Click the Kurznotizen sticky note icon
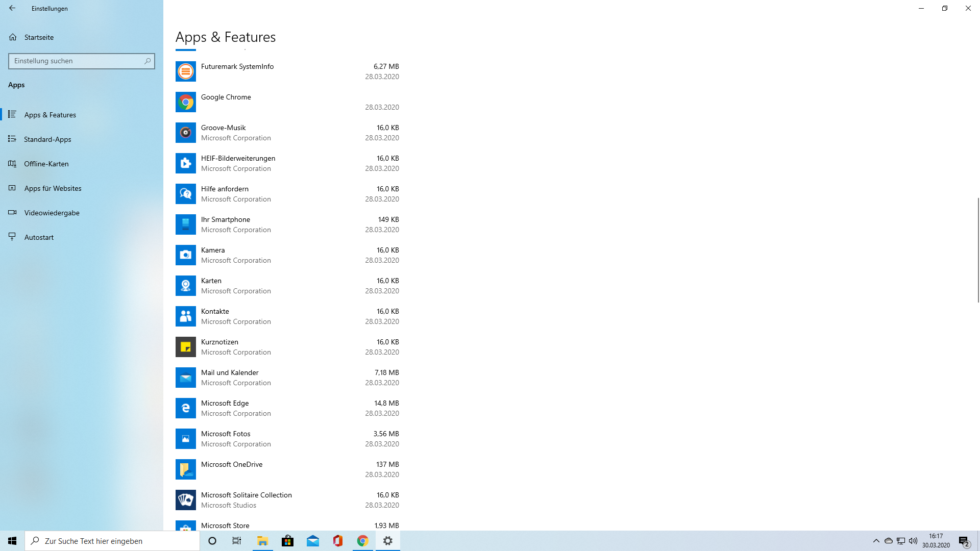 point(186,347)
